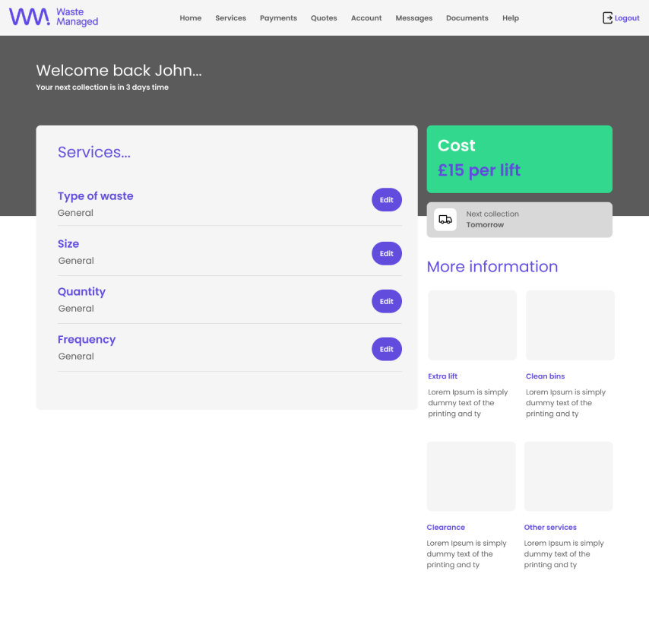Open the Home menu item

pyautogui.click(x=191, y=18)
